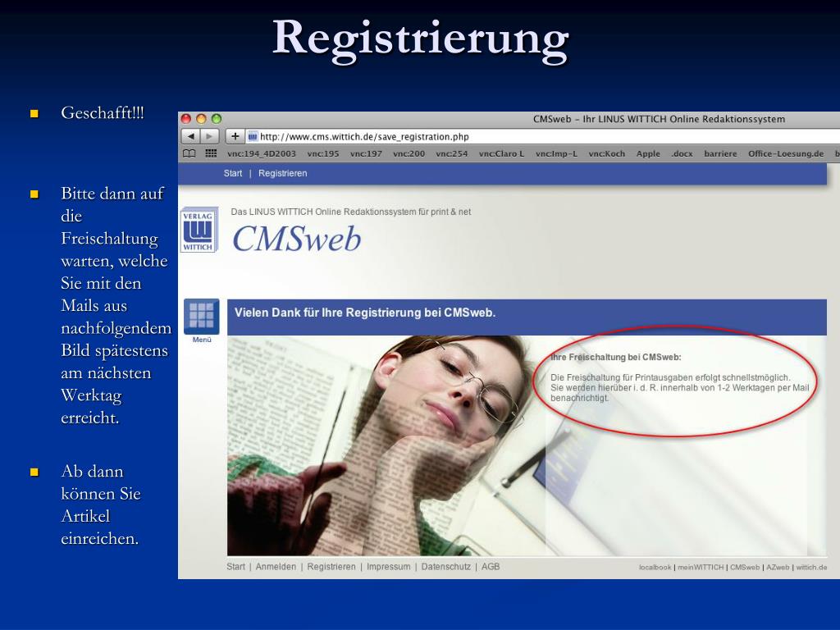Open the vnc:Claro L bookmark

click(x=501, y=153)
